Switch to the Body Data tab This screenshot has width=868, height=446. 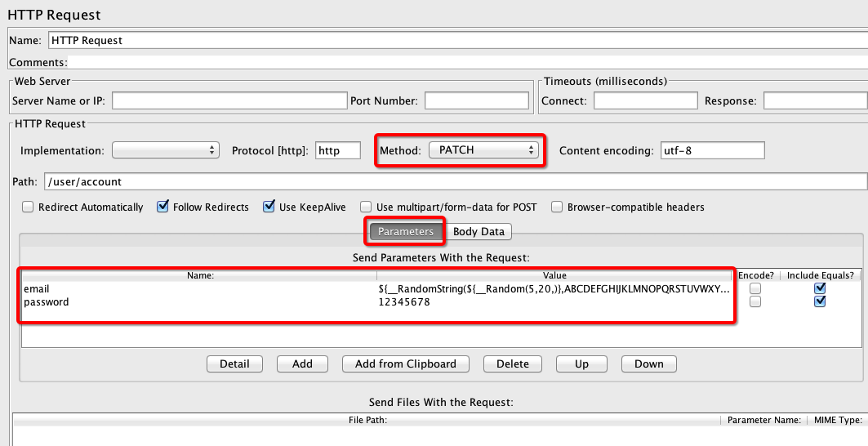click(479, 232)
